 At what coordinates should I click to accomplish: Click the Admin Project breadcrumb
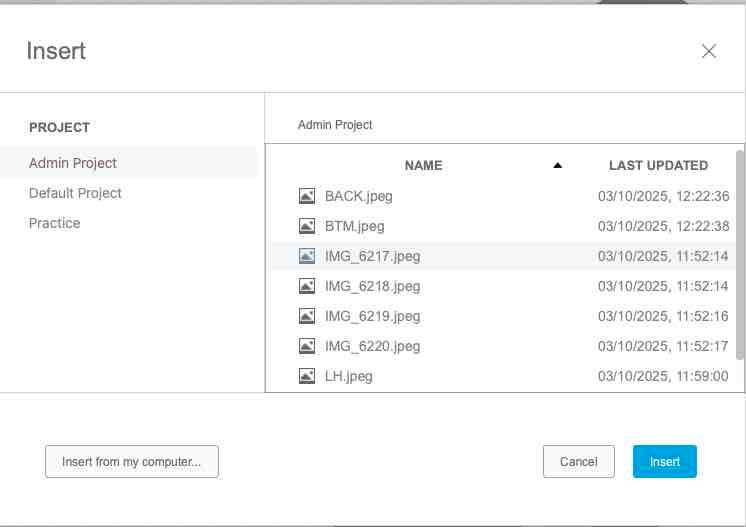coord(335,125)
